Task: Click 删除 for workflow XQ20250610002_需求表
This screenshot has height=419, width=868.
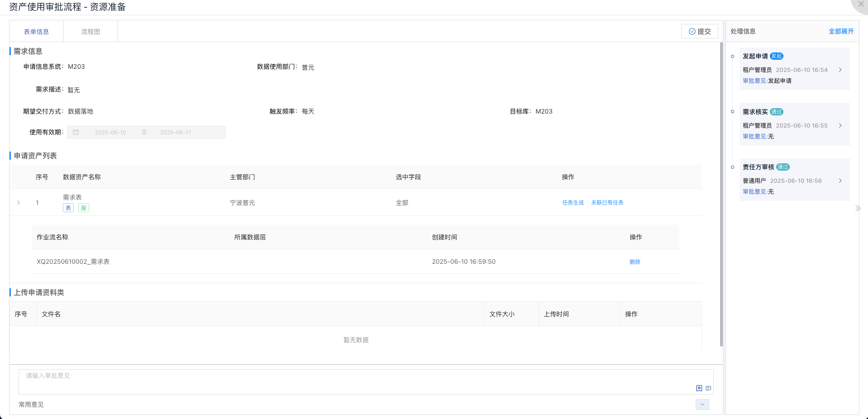Action: tap(635, 262)
